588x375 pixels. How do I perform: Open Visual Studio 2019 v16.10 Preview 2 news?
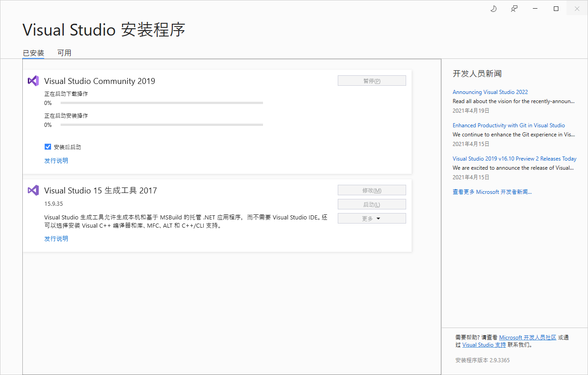[514, 158]
